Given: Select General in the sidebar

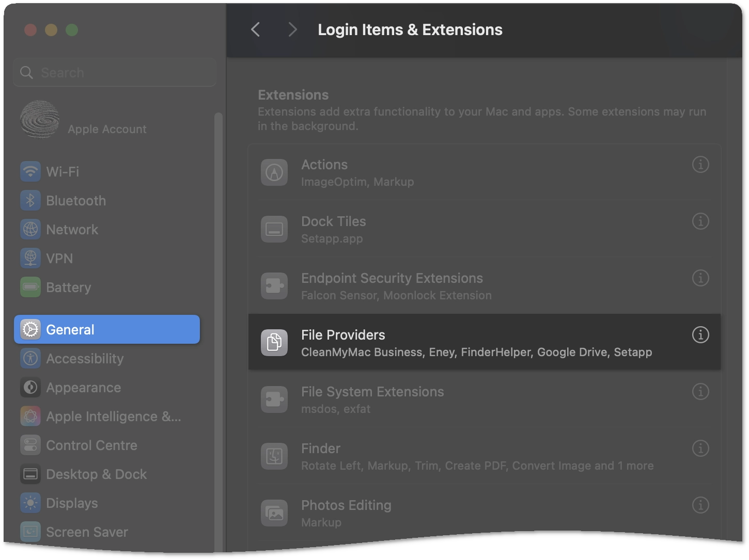Looking at the screenshot, I should [x=107, y=329].
